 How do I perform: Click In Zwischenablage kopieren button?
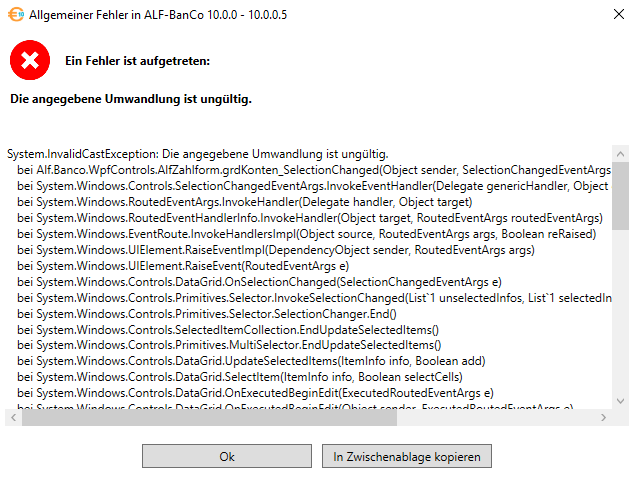pos(407,456)
